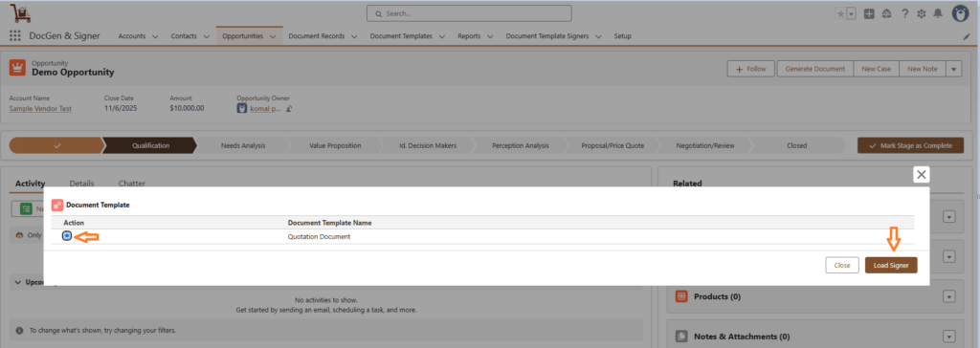Close the dialog with the X button
The height and width of the screenshot is (348, 980).
pos(922,175)
